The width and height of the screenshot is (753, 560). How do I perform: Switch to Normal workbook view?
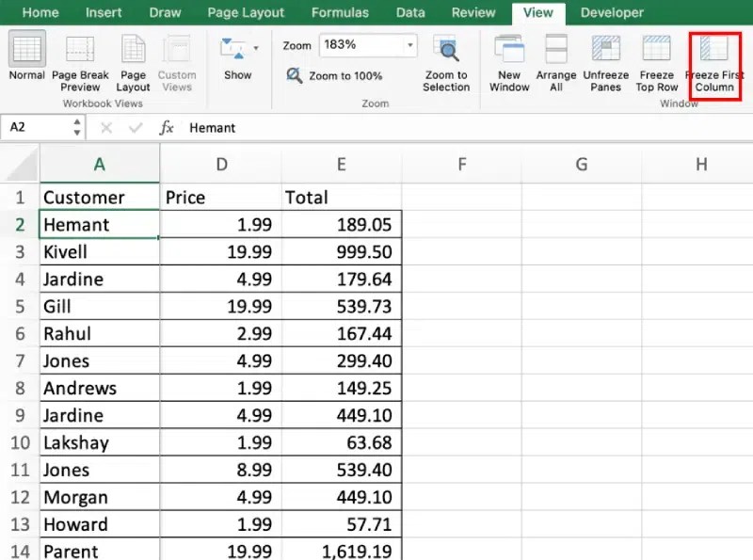pos(25,56)
